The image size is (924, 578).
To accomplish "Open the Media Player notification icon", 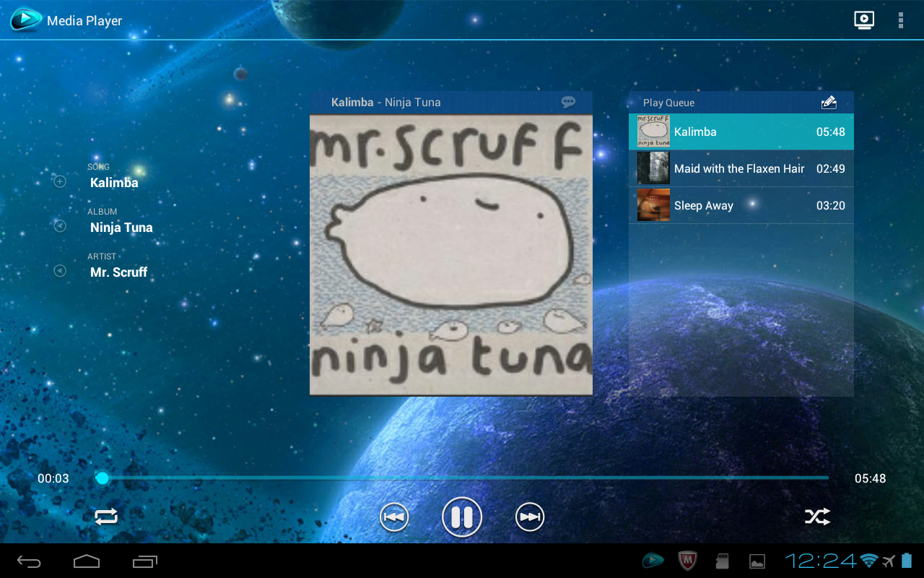I will tap(653, 560).
